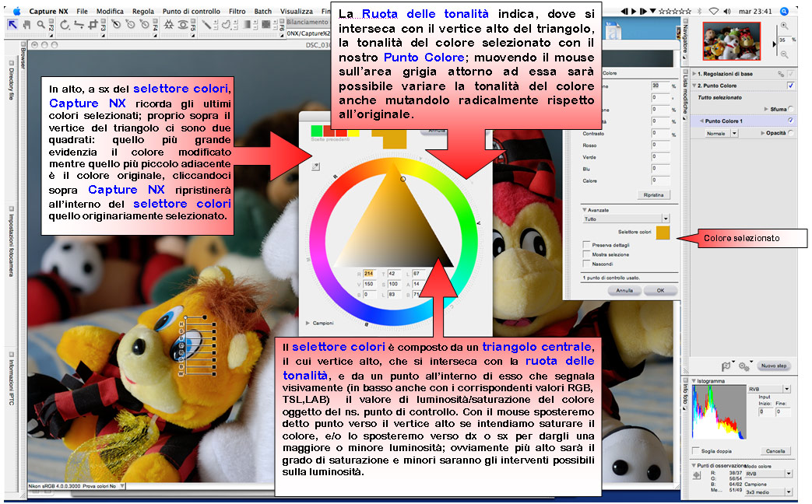This screenshot has width=812, height=504.
Task: Select the color control point tool
Action: pyautogui.click(x=168, y=24)
